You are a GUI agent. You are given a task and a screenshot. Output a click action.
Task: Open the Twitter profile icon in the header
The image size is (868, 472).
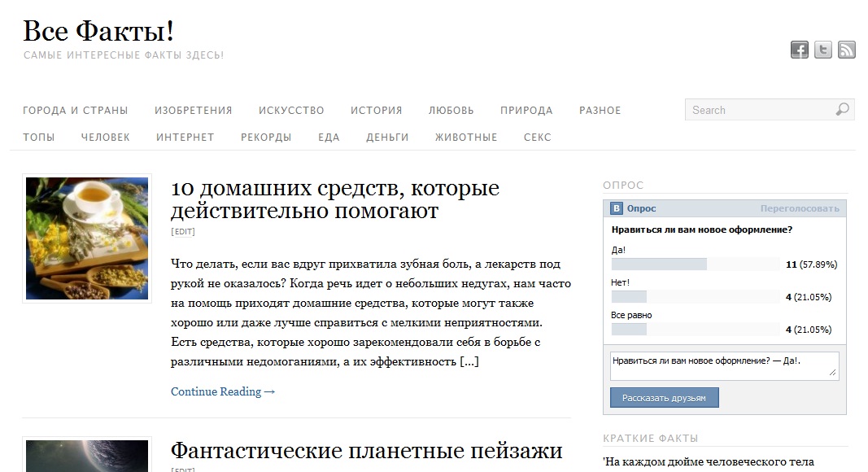pos(822,49)
